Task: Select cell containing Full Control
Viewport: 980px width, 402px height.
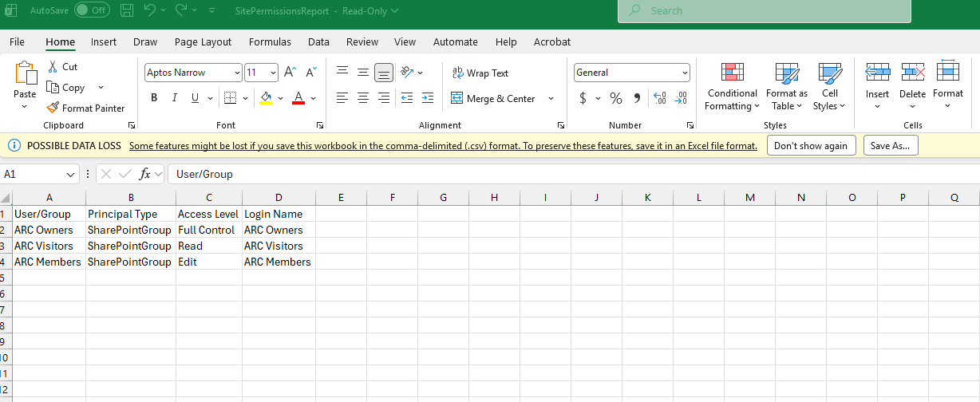Action: [x=207, y=230]
